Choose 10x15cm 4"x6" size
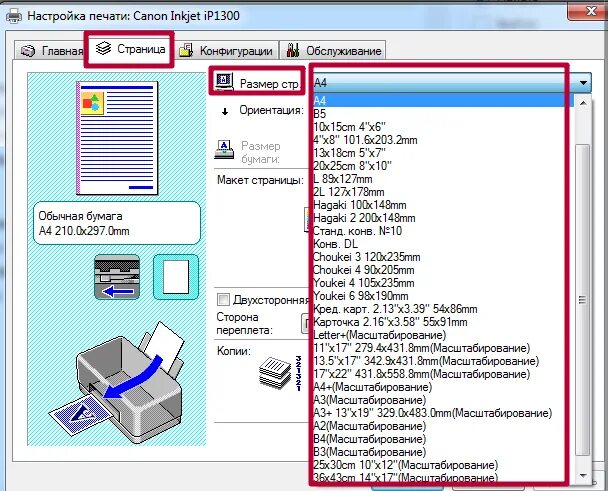The image size is (608, 491). (443, 127)
